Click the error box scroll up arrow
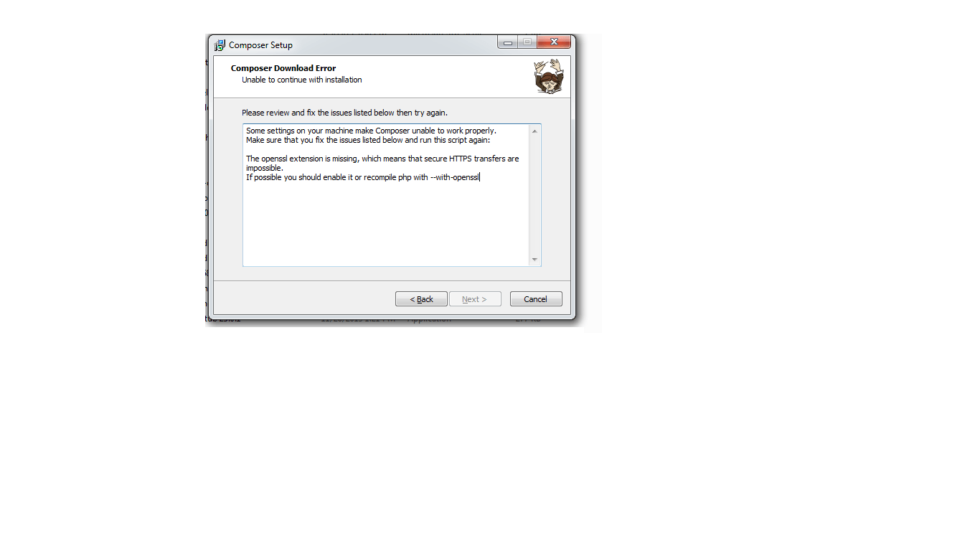 tap(534, 131)
